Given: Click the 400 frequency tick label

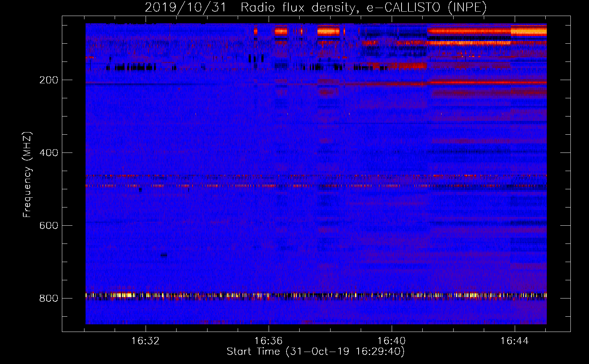Looking at the screenshot, I should click(x=49, y=153).
